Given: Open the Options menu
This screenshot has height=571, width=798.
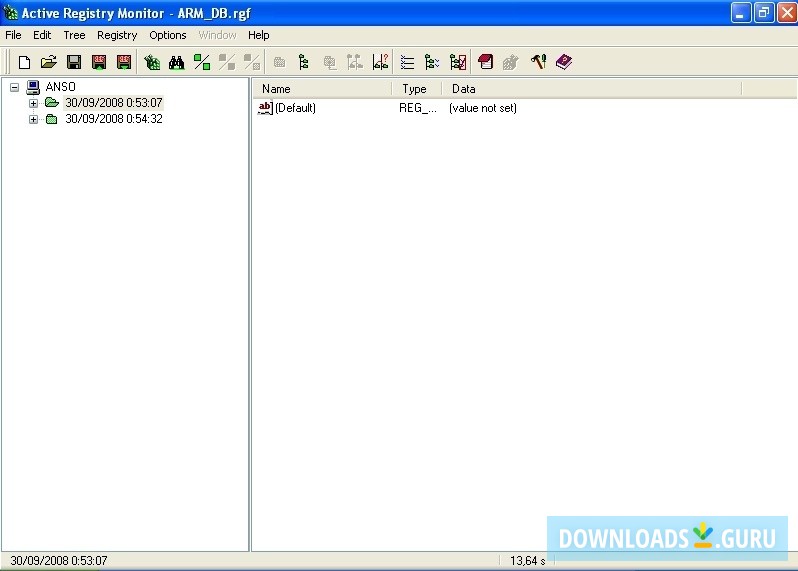Looking at the screenshot, I should click(x=168, y=35).
